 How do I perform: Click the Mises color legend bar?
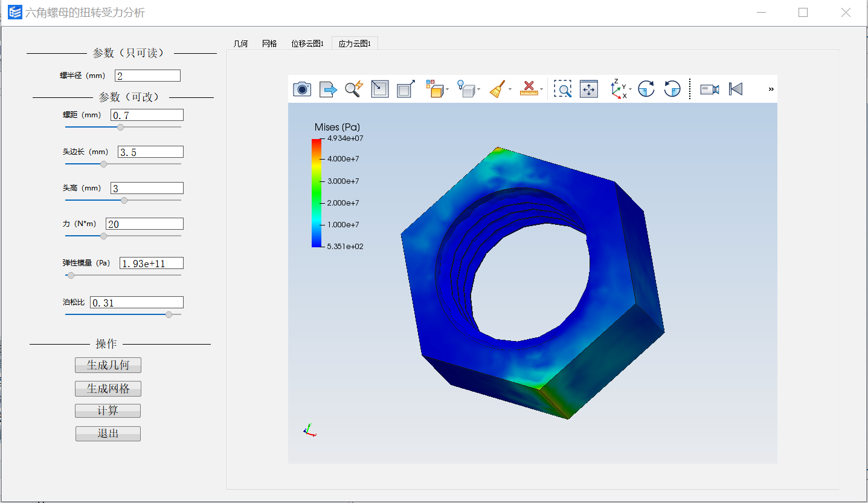317,193
